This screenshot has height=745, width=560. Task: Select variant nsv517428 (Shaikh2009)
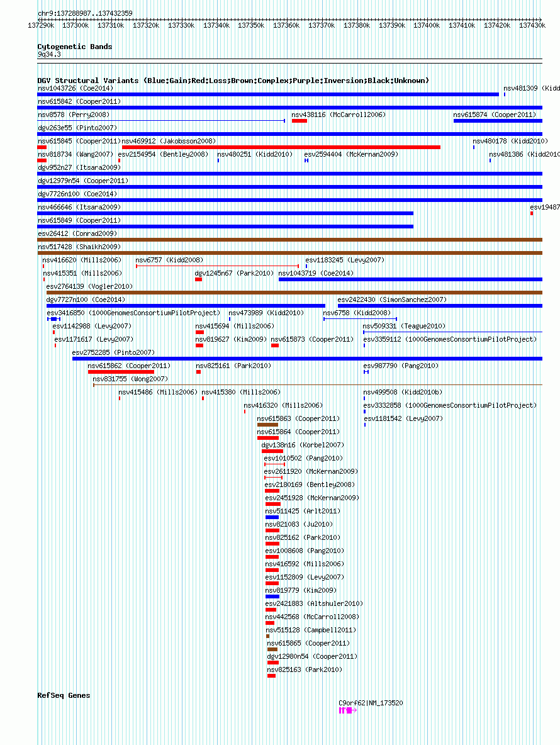click(79, 247)
